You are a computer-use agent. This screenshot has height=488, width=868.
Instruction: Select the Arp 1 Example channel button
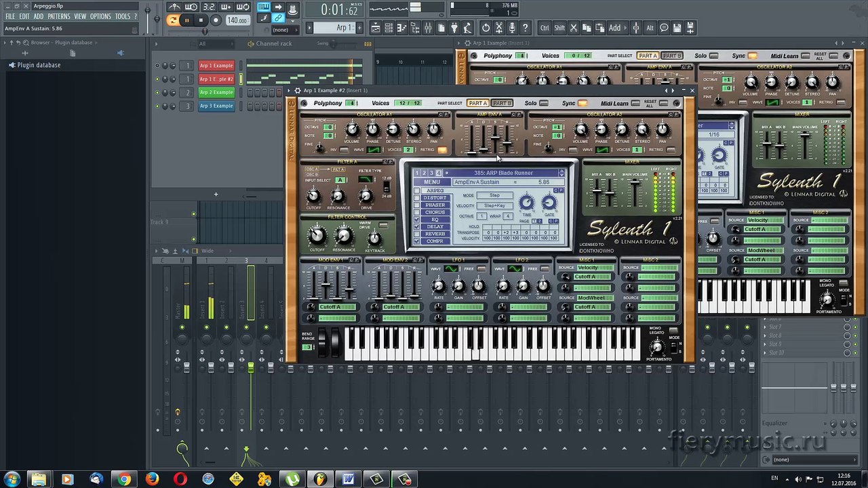pyautogui.click(x=216, y=66)
